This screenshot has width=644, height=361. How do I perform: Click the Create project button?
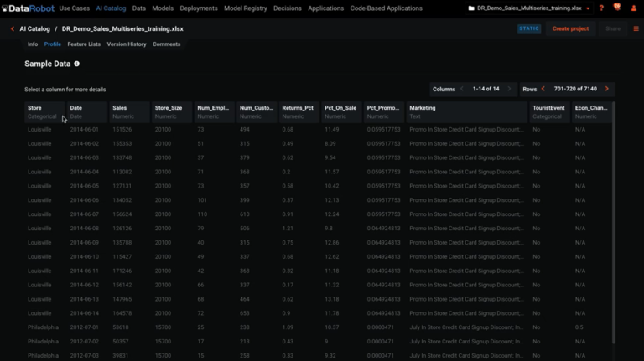tap(570, 28)
